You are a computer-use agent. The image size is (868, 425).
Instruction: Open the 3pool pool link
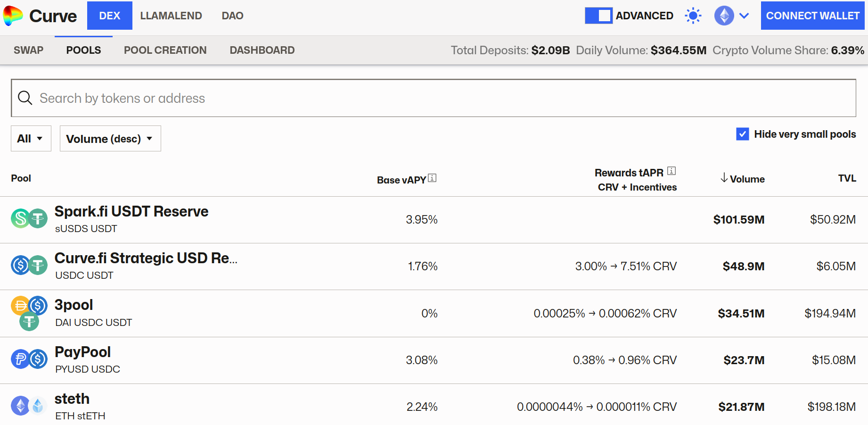[x=74, y=305]
